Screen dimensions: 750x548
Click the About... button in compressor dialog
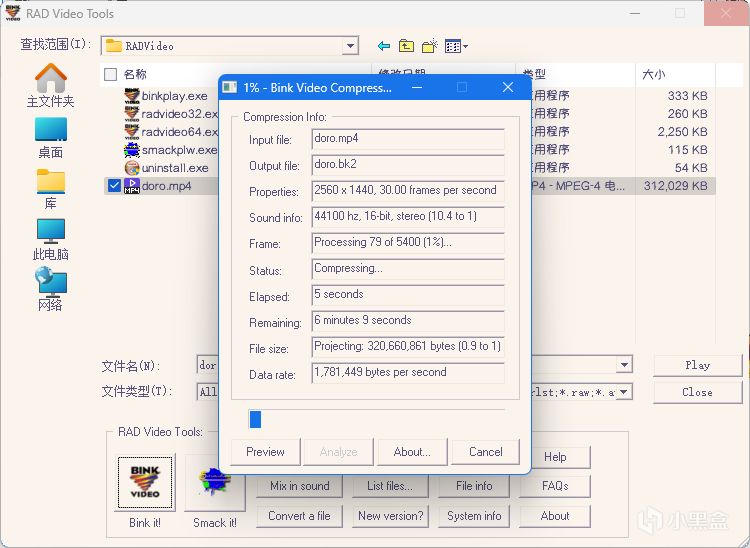pos(412,452)
